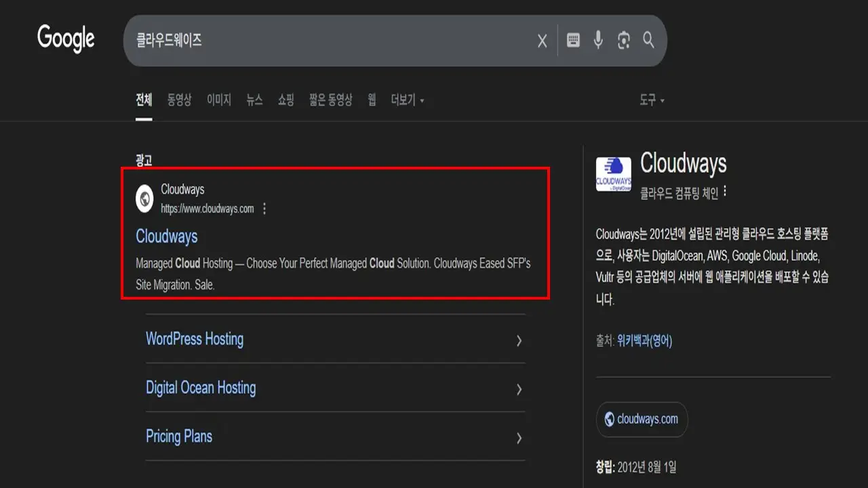Clear the search box with X icon

point(542,41)
